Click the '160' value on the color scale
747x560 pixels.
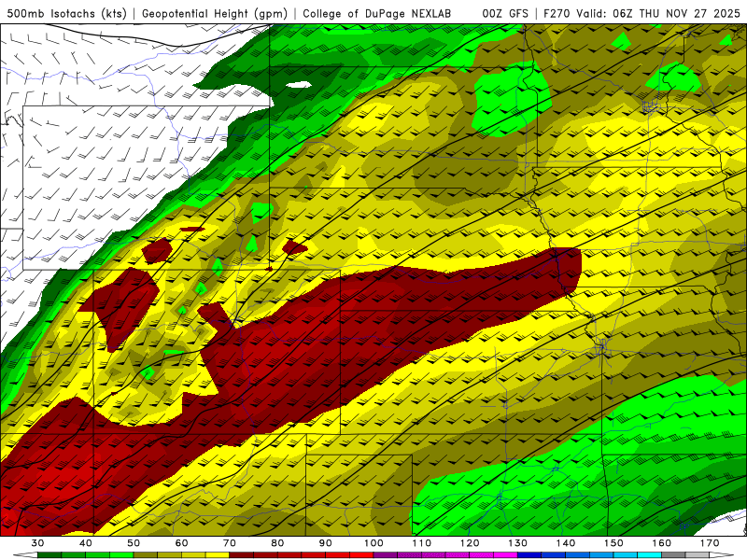tap(661, 543)
